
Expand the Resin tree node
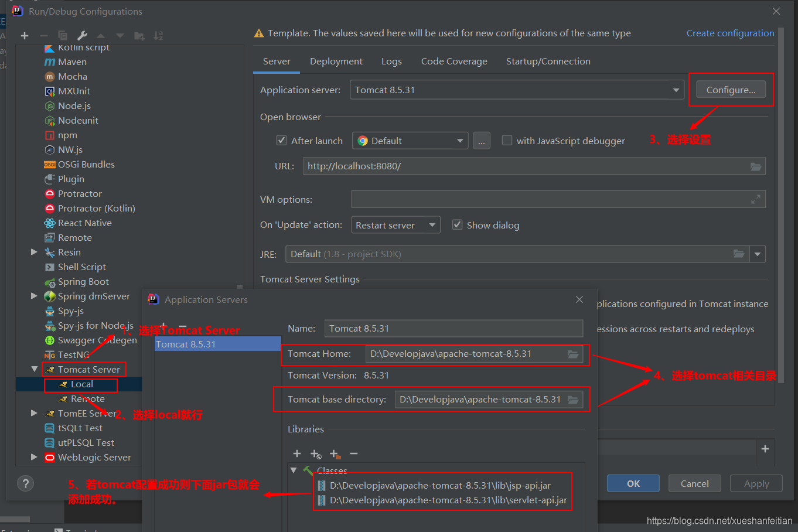34,252
